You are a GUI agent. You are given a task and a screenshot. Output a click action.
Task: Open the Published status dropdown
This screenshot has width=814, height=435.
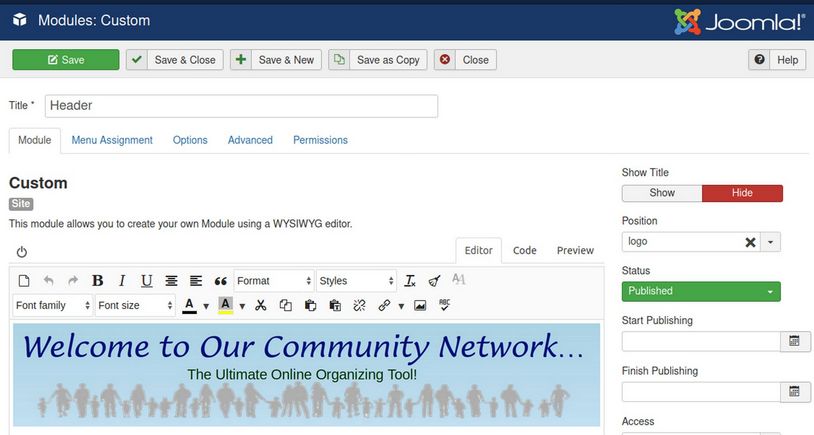click(701, 291)
